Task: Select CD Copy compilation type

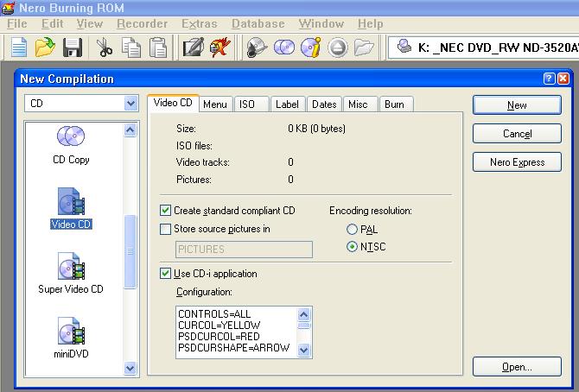Action: pyautogui.click(x=71, y=145)
